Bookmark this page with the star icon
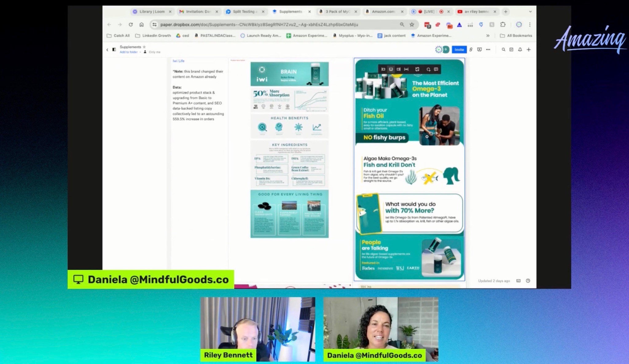The height and width of the screenshot is (364, 629). [412, 25]
